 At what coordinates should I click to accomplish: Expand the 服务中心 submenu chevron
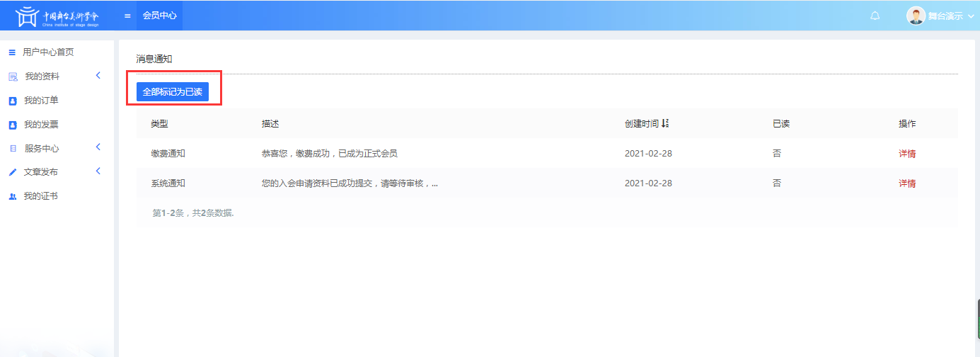[x=98, y=147]
